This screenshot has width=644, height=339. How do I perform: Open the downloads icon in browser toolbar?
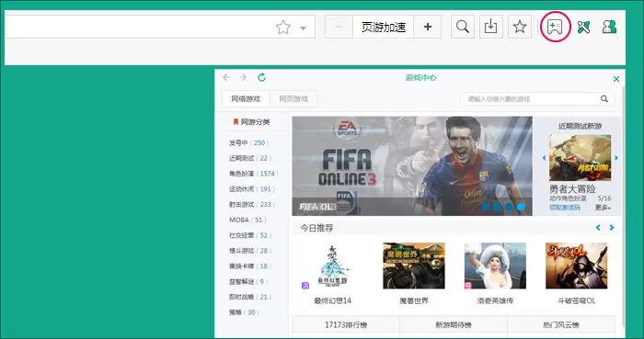490,27
